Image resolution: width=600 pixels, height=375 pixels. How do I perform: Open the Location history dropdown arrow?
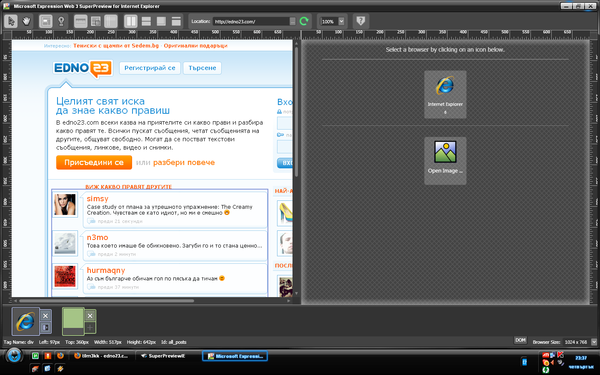click(x=293, y=21)
